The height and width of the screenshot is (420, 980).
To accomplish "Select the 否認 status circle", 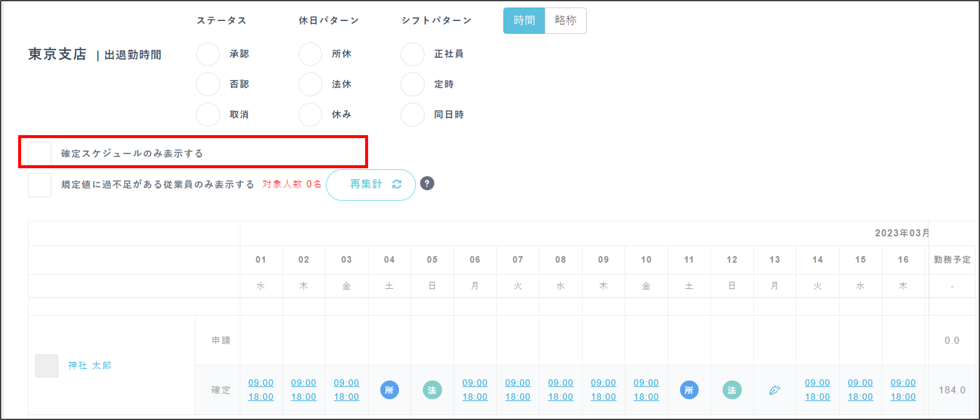I will coord(208,84).
